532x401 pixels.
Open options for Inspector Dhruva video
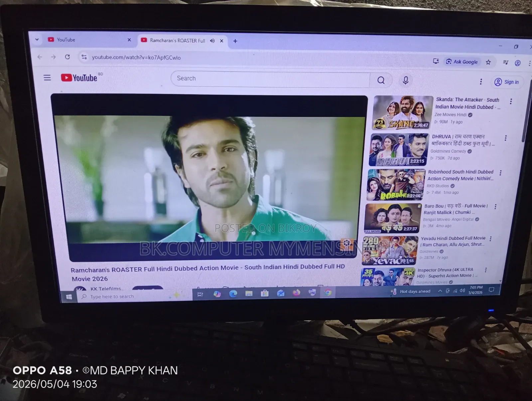tap(486, 270)
